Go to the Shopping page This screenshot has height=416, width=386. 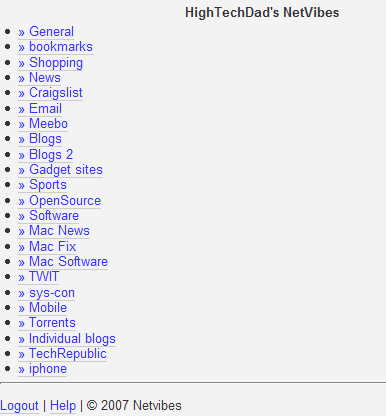[x=50, y=63]
